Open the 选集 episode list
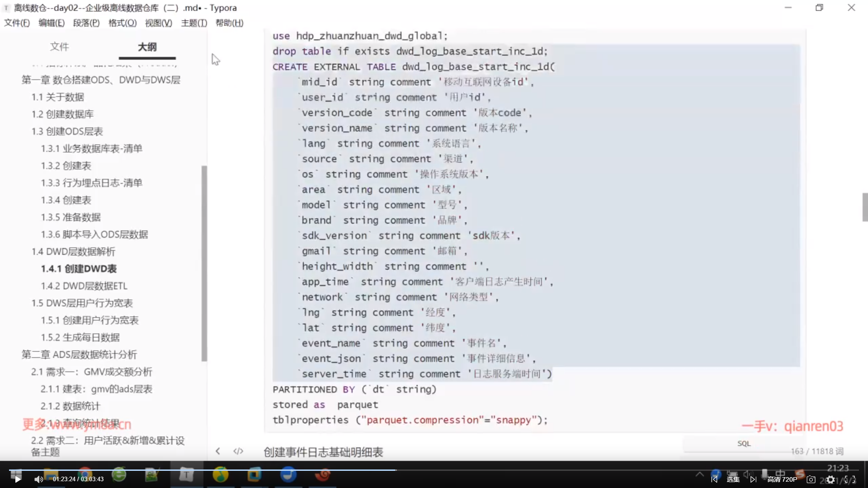 (733, 479)
